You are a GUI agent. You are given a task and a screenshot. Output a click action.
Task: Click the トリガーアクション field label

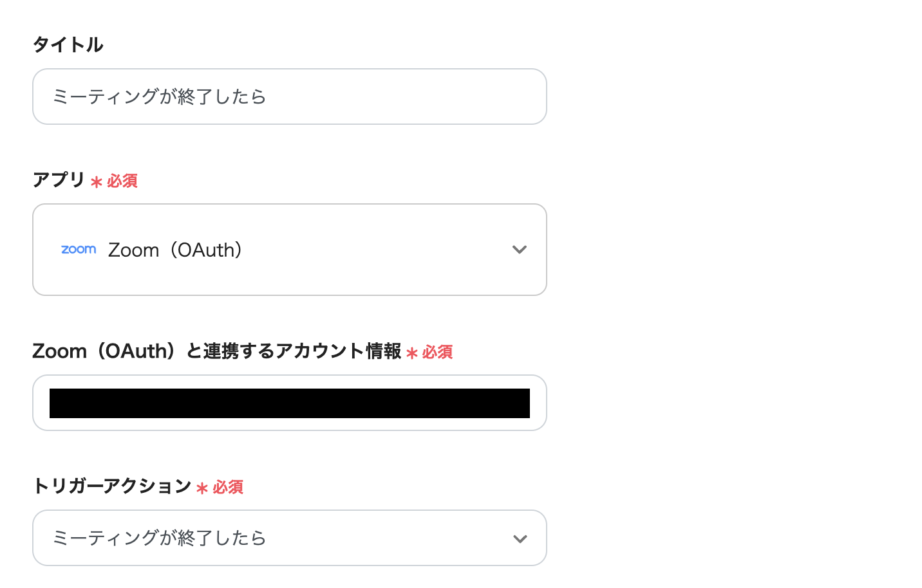(112, 486)
